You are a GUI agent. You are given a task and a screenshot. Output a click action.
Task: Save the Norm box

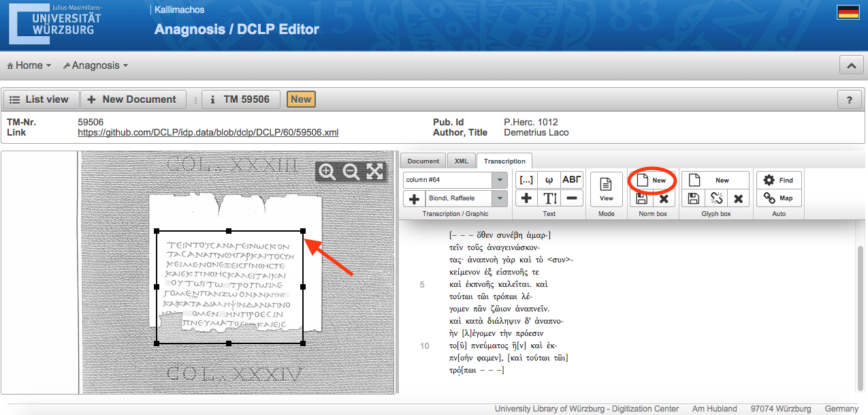tap(641, 199)
